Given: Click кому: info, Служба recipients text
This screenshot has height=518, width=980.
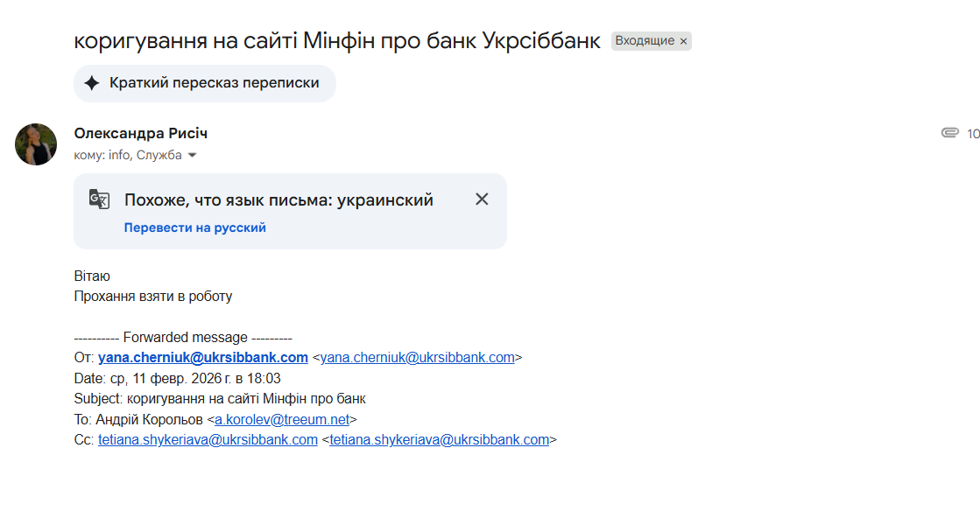Looking at the screenshot, I should (x=128, y=156).
